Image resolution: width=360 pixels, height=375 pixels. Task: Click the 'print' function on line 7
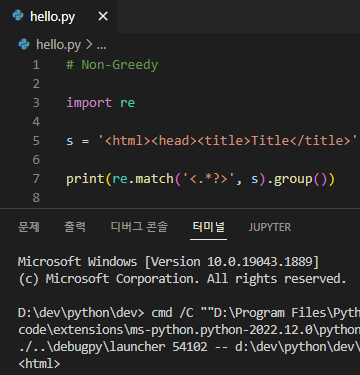pos(85,179)
